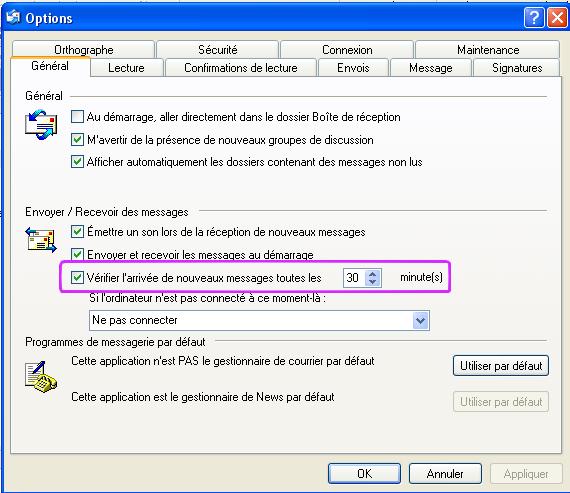The width and height of the screenshot is (570, 493).
Task: Switch to the Sécurité tab
Action: click(218, 49)
